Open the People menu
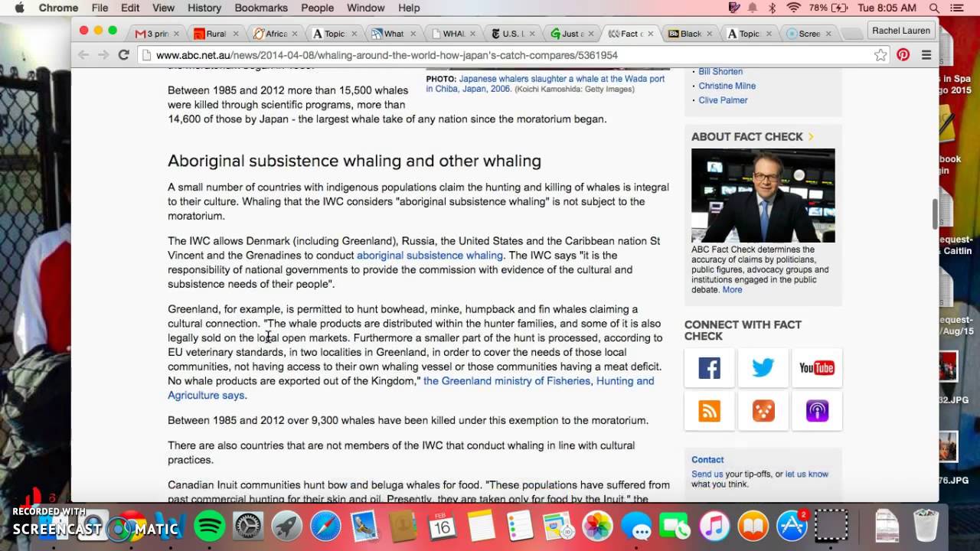Viewport: 980px width, 551px height. pyautogui.click(x=317, y=8)
